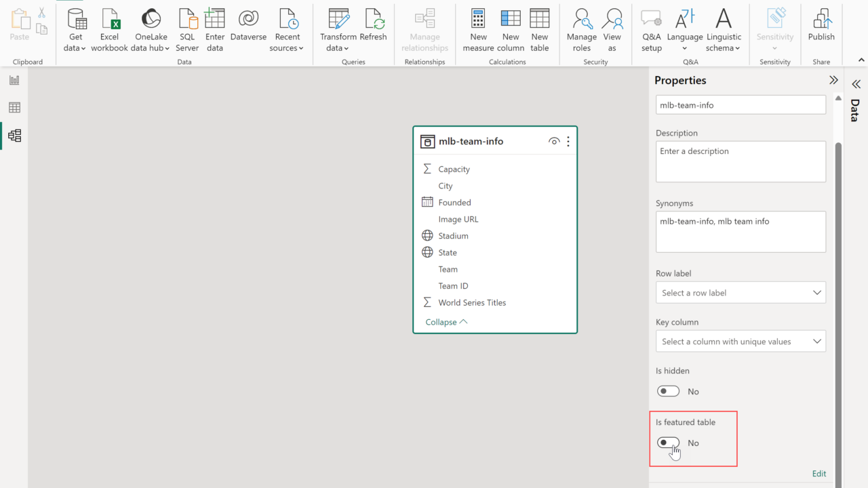Open the mlb-team-info more options menu
Image resolution: width=868 pixels, height=488 pixels.
[568, 142]
